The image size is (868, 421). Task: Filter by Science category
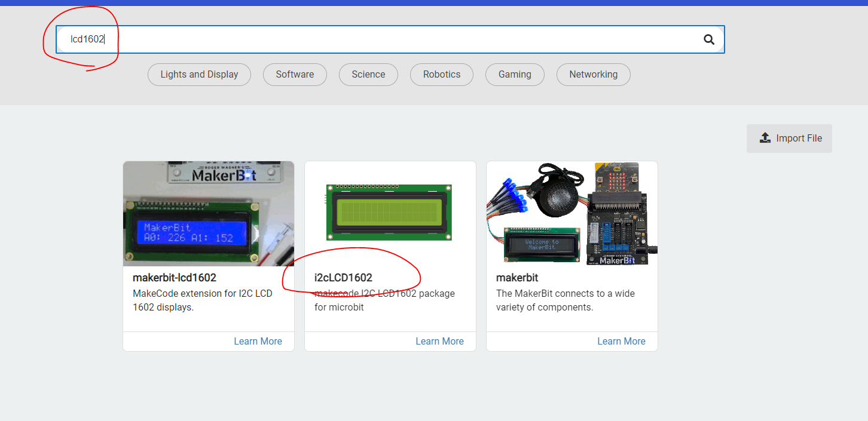(x=368, y=75)
